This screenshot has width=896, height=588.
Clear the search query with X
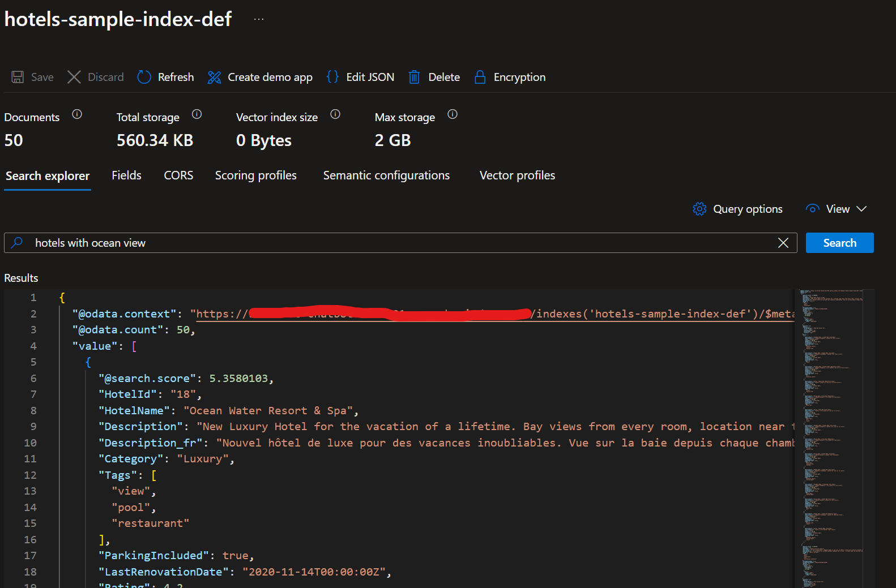tap(783, 243)
